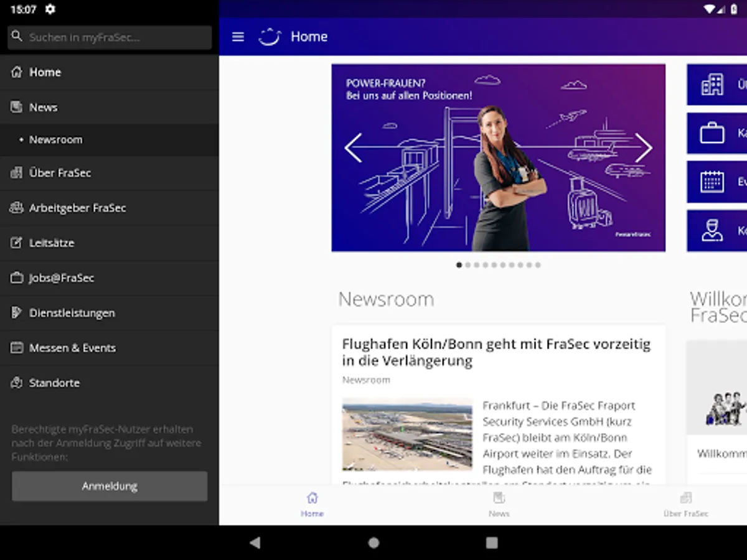Go to next banner slide arrow
Image resolution: width=747 pixels, height=560 pixels.
(644, 148)
